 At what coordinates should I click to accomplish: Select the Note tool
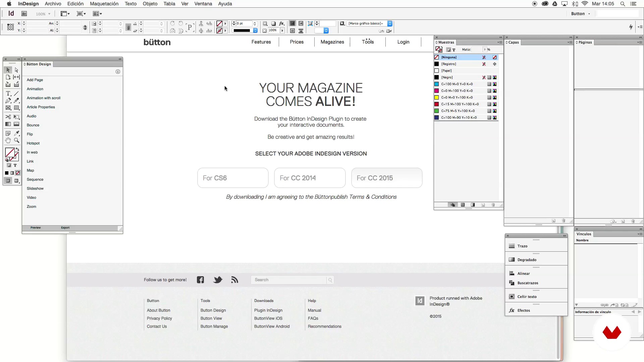[x=8, y=133]
